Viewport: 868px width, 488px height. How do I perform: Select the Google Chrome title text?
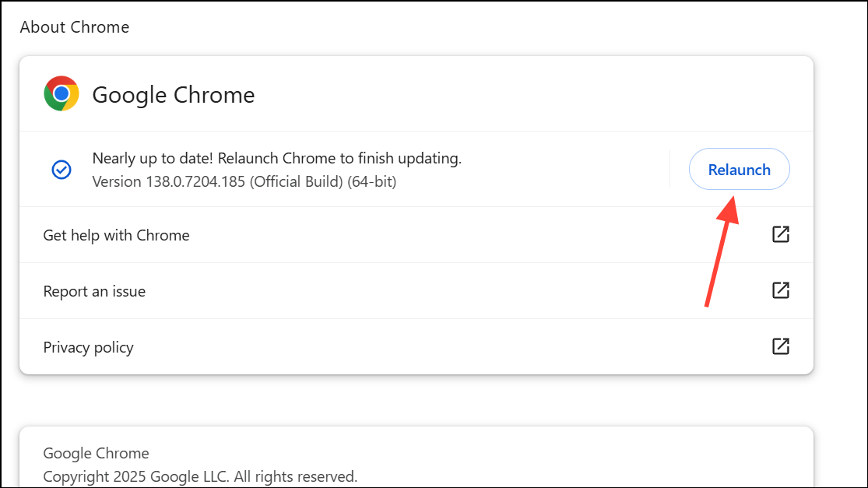[x=173, y=94]
